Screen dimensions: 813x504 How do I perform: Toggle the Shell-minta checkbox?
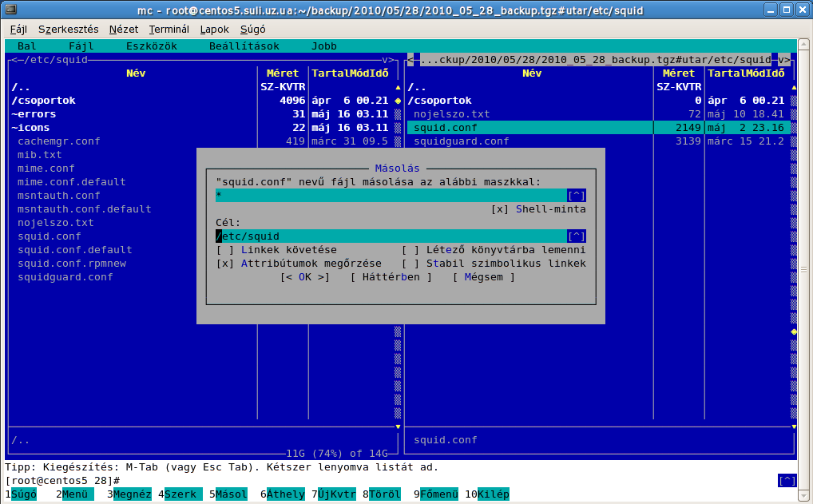coord(500,209)
